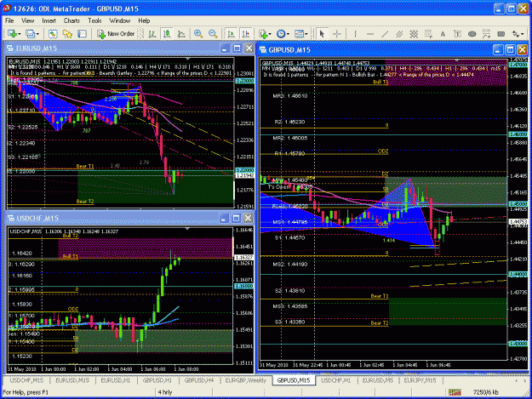
Task: Show the Market Watch window icon
Action: (x=53, y=33)
